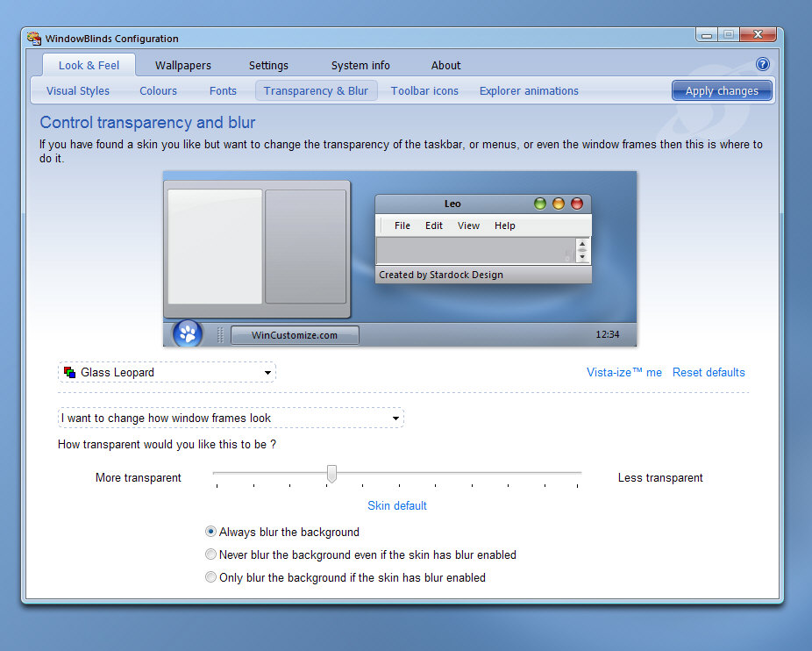
Task: Go to Fonts subtab
Action: [223, 90]
